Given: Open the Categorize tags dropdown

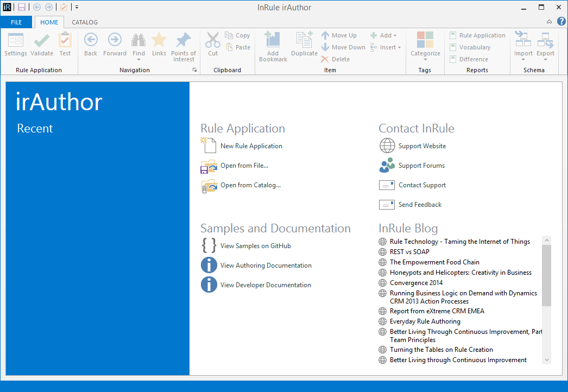Looking at the screenshot, I should pyautogui.click(x=425, y=46).
